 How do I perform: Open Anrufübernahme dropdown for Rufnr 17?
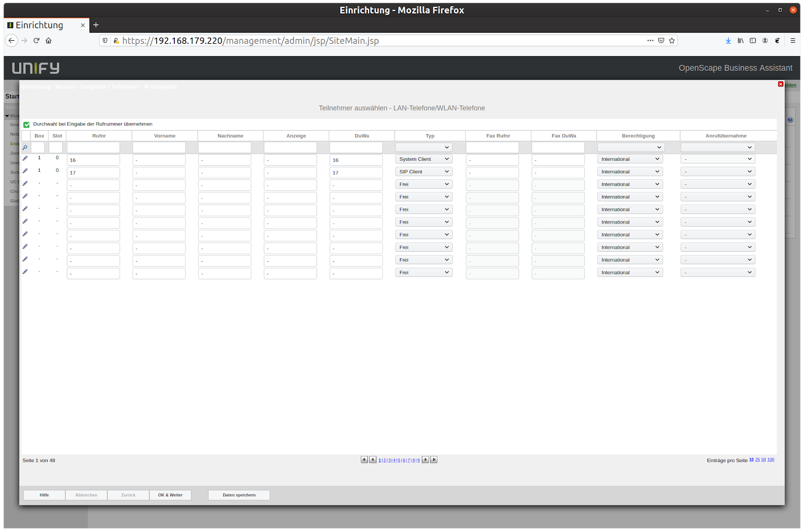(718, 172)
